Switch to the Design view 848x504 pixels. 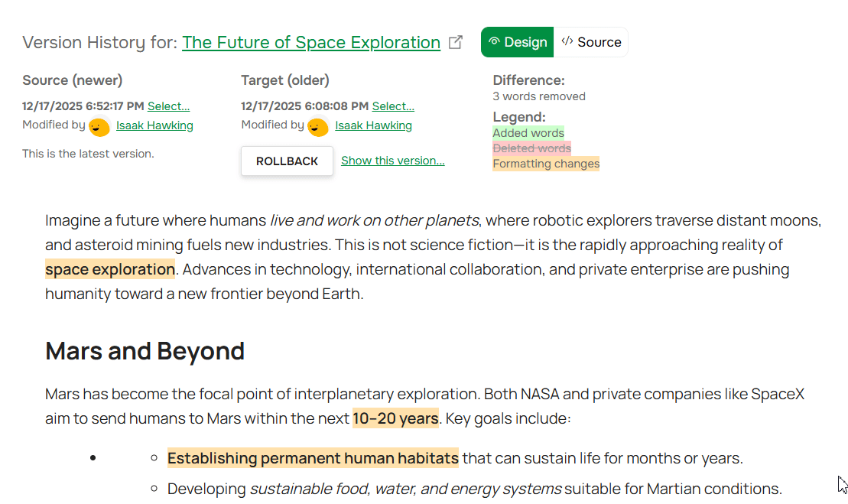tap(518, 43)
